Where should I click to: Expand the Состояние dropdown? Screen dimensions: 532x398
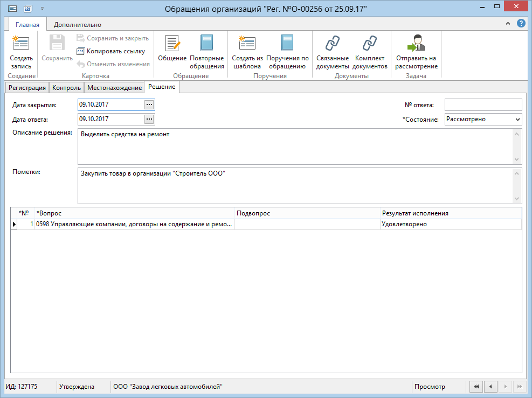click(517, 119)
